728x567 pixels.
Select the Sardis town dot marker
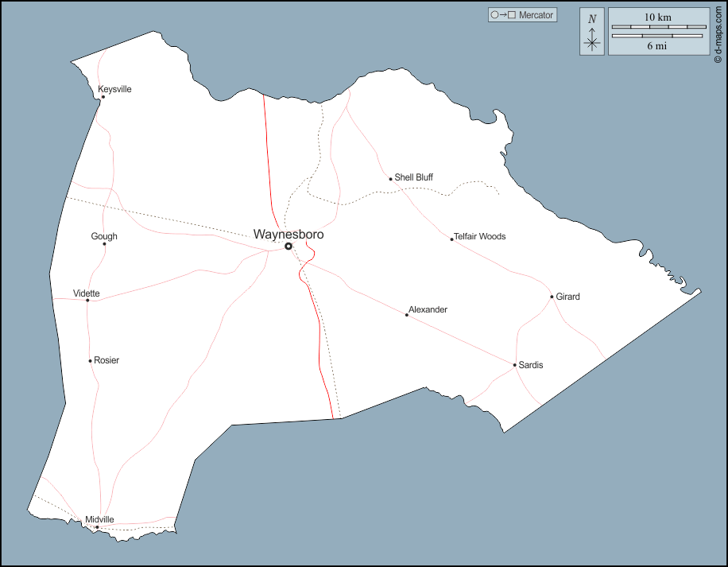(x=515, y=365)
